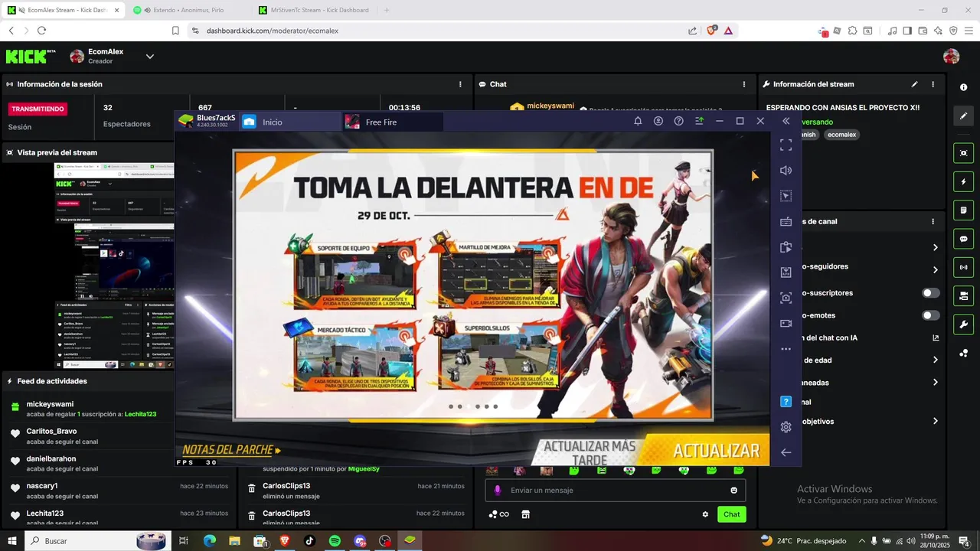
Task: Toggle Kick sidebar broadcast signal panel icon
Action: [x=963, y=267]
